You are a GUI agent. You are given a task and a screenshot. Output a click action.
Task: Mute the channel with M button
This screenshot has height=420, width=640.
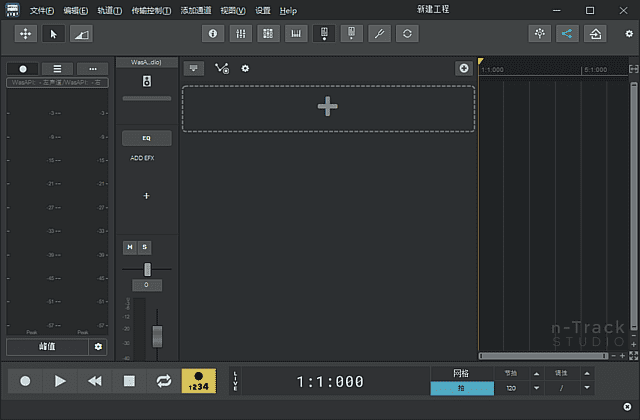[x=130, y=247]
